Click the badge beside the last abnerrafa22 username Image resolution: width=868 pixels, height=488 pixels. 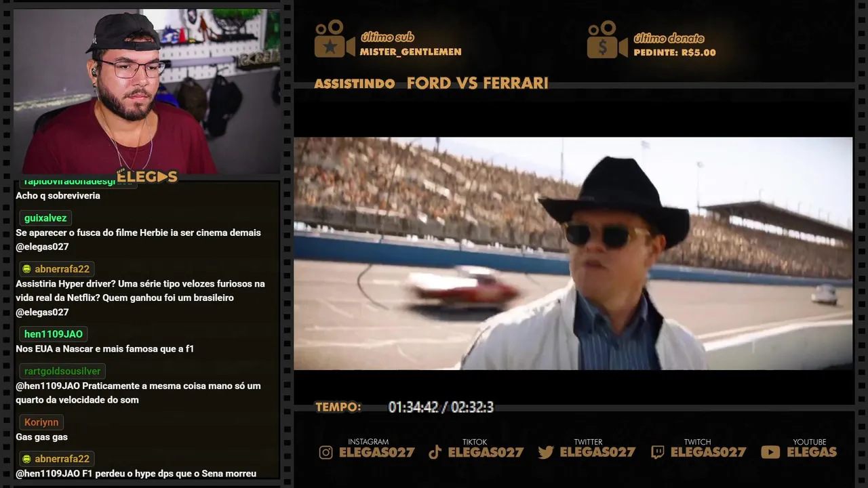(x=27, y=459)
